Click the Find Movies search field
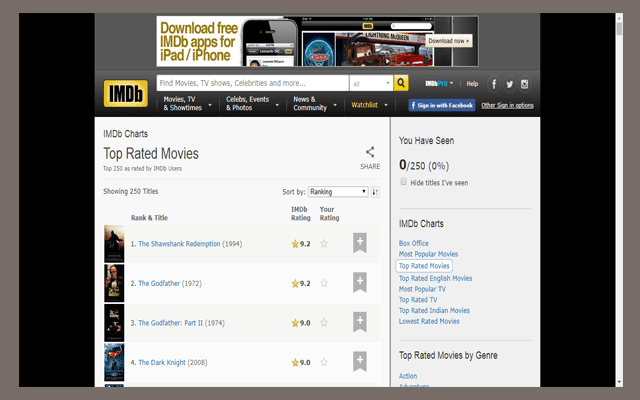640x400 pixels. pos(251,84)
